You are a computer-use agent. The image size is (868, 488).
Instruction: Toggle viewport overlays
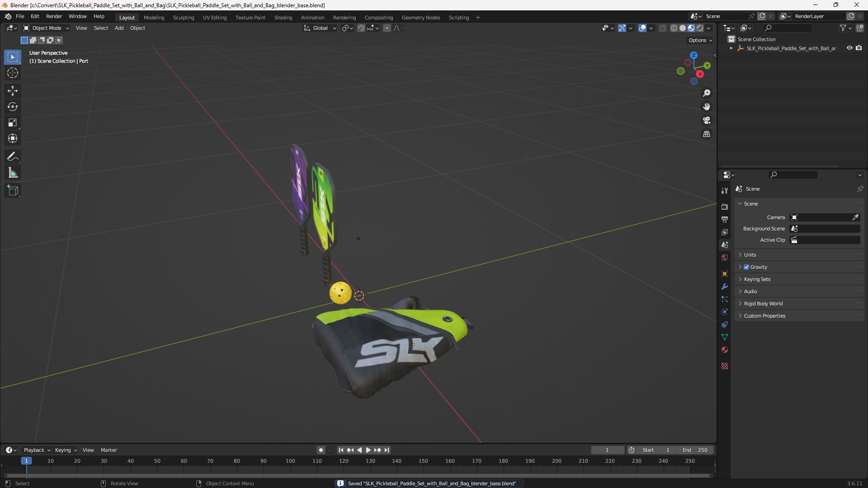coord(642,28)
